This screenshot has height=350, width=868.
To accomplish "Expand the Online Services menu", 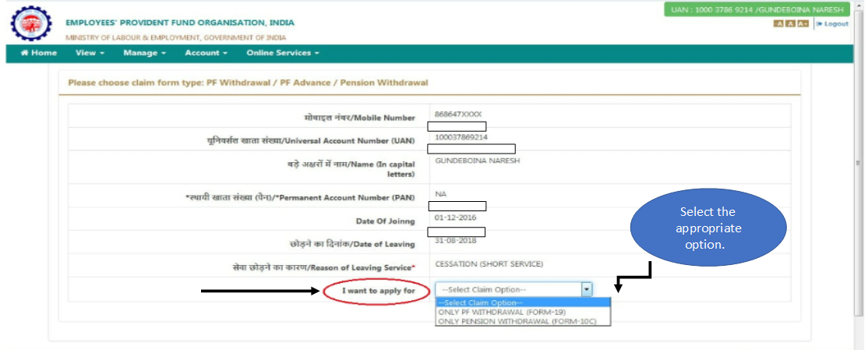I will click(283, 53).
